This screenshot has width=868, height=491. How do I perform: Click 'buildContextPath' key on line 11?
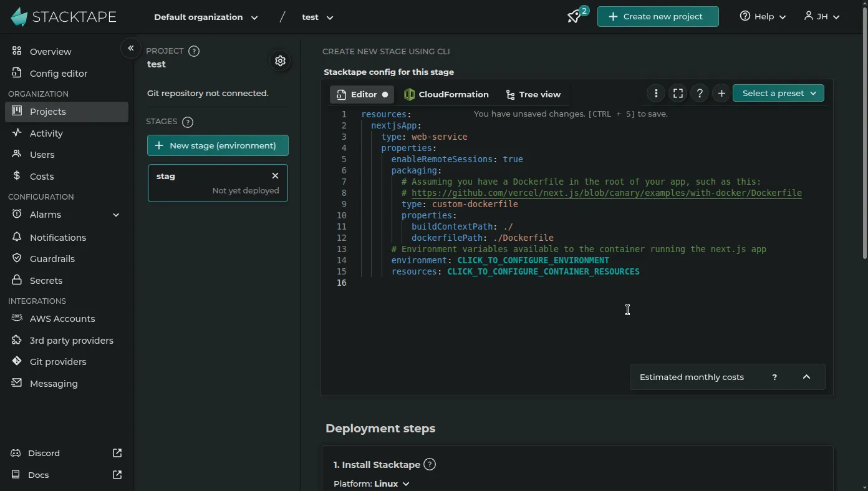click(452, 226)
